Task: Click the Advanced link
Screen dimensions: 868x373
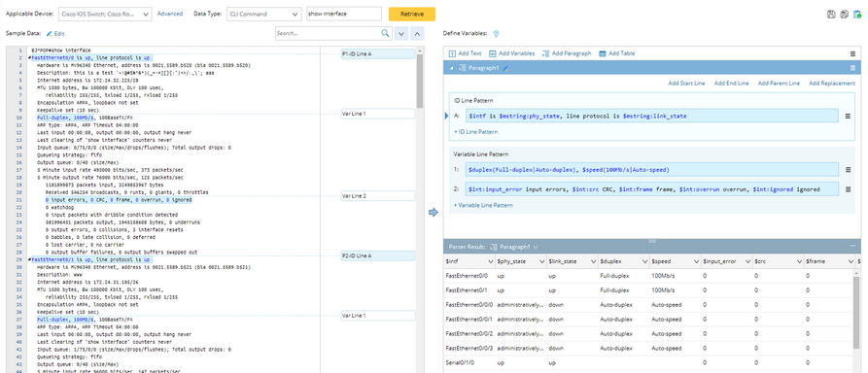Action: (x=170, y=14)
